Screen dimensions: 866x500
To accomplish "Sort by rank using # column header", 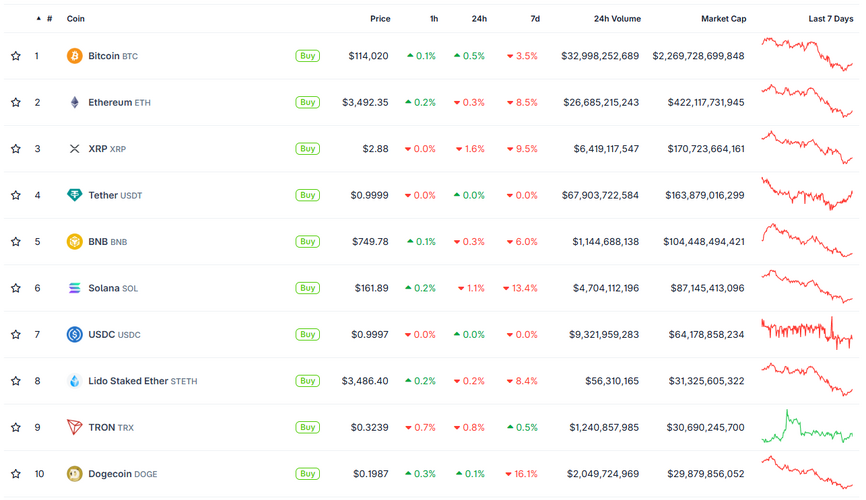I will tap(49, 19).
